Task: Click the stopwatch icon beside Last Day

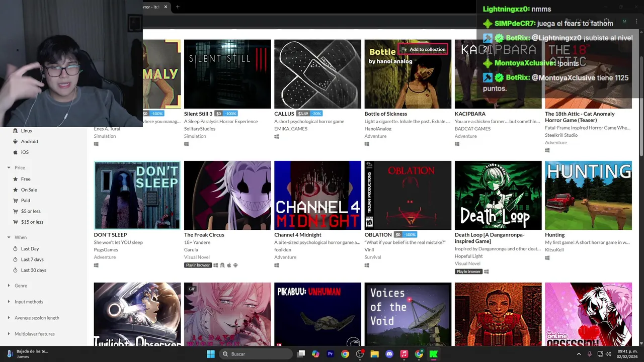Action: coord(15,249)
